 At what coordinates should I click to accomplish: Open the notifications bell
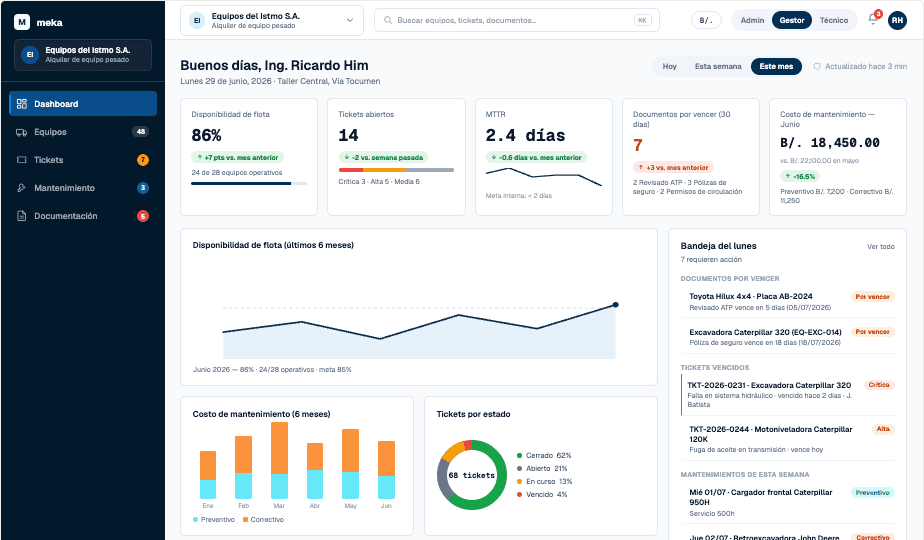tap(873, 19)
